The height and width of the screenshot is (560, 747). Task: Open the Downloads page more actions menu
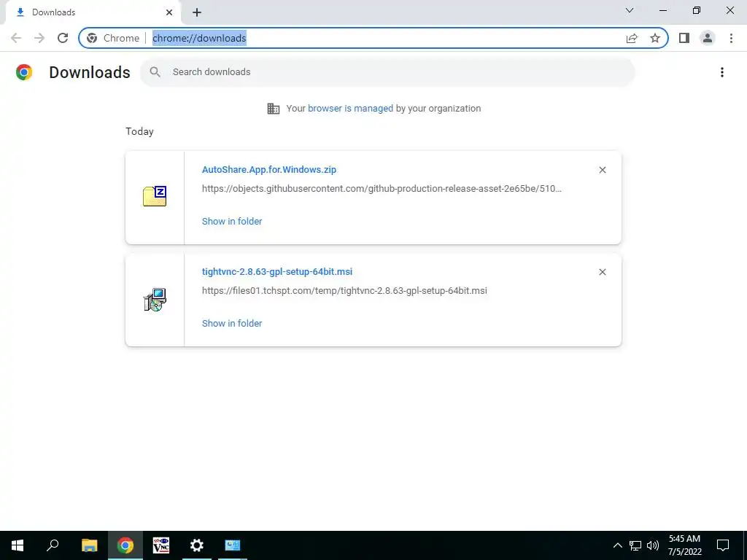tap(722, 72)
